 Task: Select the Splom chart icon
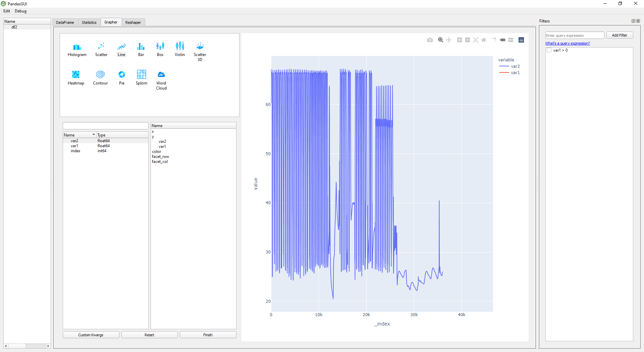tap(141, 78)
